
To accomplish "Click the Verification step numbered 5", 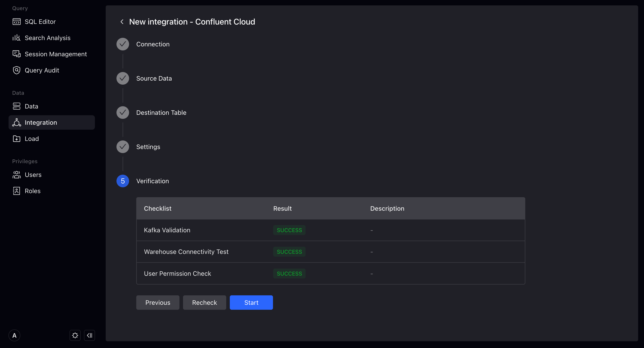I will pyautogui.click(x=123, y=181).
